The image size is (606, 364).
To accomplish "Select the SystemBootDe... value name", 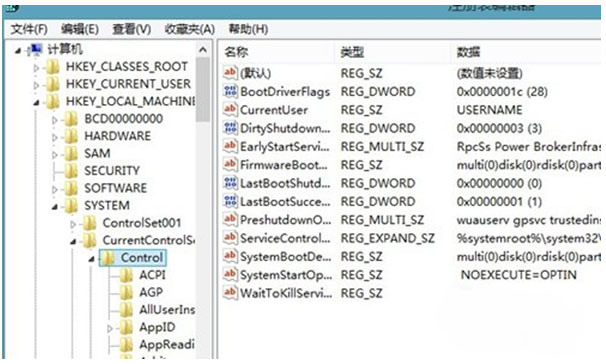I will tap(285, 256).
